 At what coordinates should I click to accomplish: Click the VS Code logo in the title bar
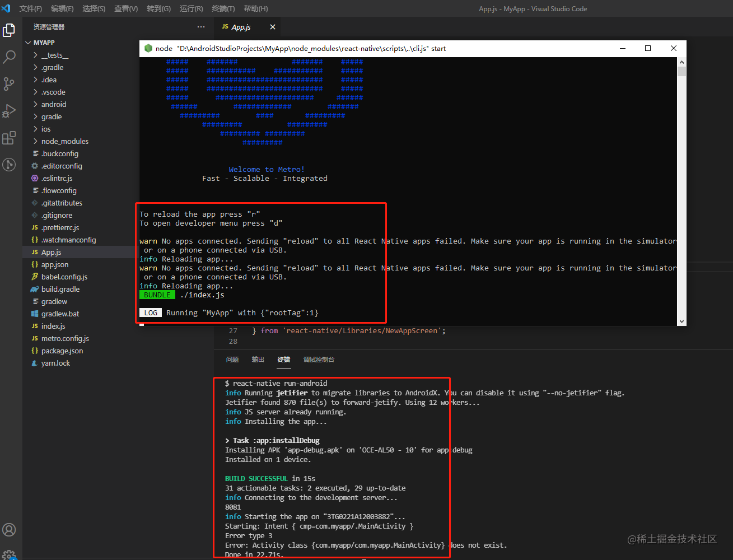point(6,8)
